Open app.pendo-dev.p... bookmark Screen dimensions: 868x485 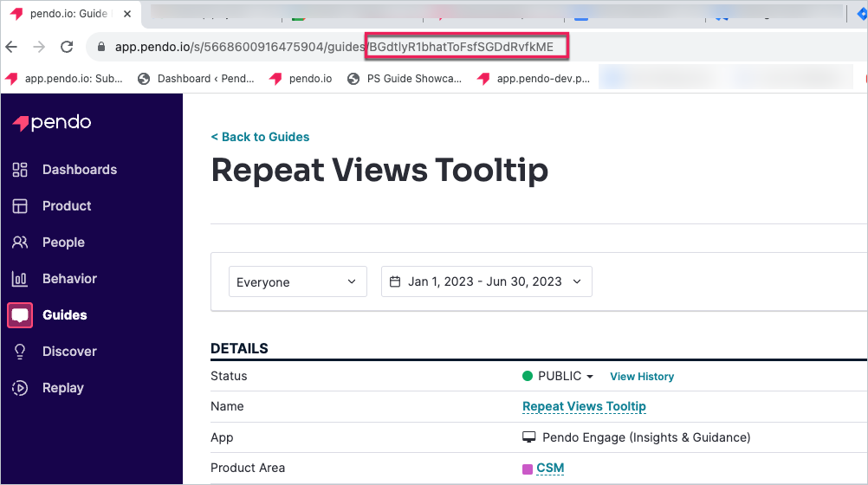point(534,79)
